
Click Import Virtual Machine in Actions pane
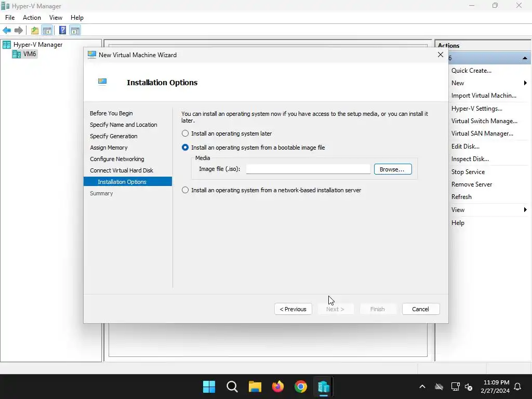coord(484,96)
